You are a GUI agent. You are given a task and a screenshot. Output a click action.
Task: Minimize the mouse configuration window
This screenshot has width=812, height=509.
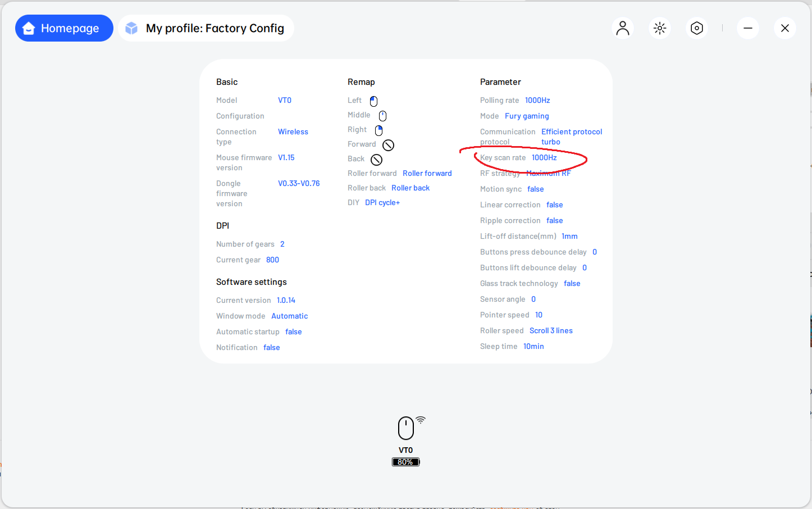coord(748,28)
